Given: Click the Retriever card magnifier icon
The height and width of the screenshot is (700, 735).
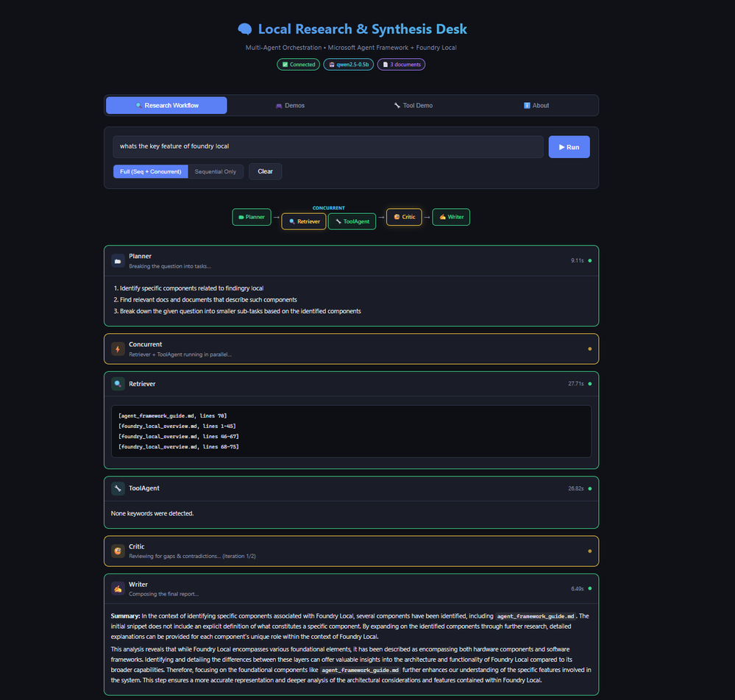Looking at the screenshot, I should (118, 384).
